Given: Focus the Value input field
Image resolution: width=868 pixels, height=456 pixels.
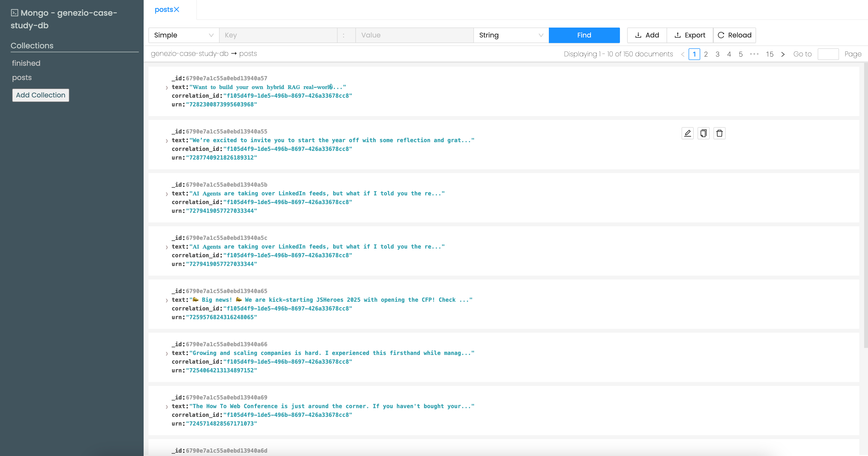Looking at the screenshot, I should coord(414,35).
